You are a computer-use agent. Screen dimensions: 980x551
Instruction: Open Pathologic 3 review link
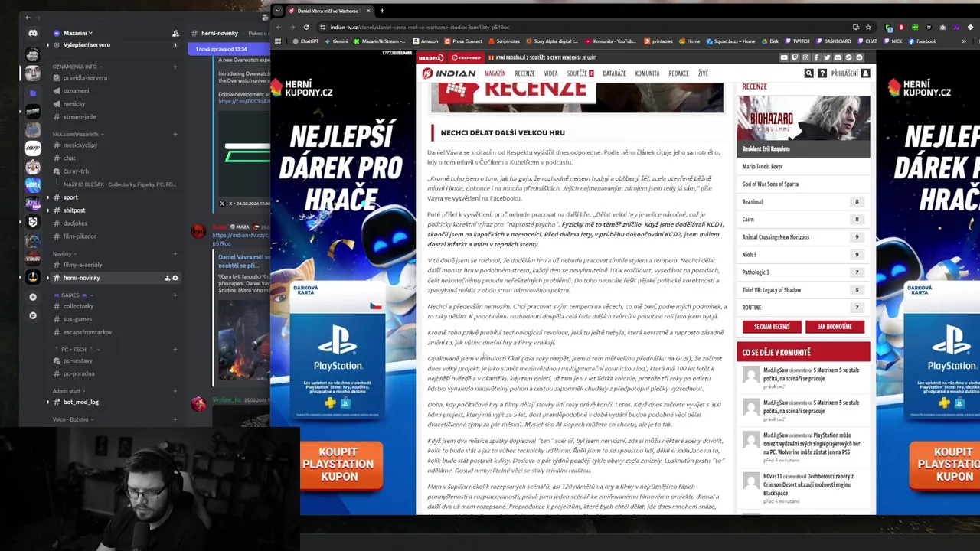click(x=756, y=272)
